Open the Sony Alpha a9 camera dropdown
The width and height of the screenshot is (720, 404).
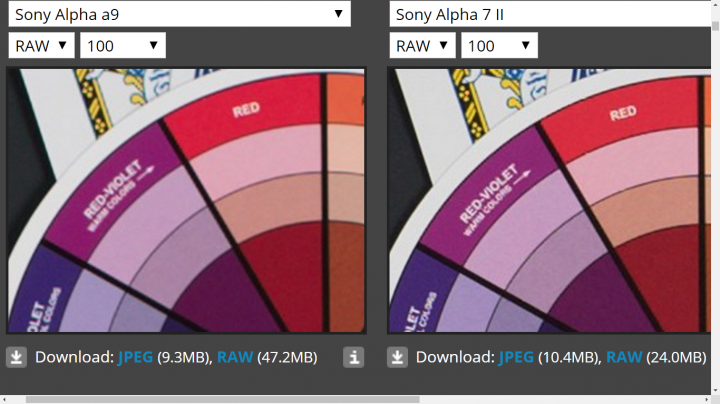click(x=179, y=14)
